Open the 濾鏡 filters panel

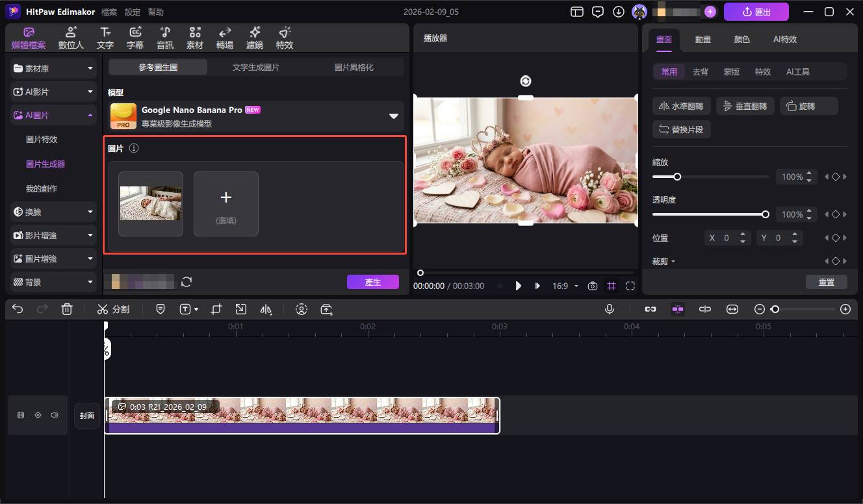tap(254, 37)
